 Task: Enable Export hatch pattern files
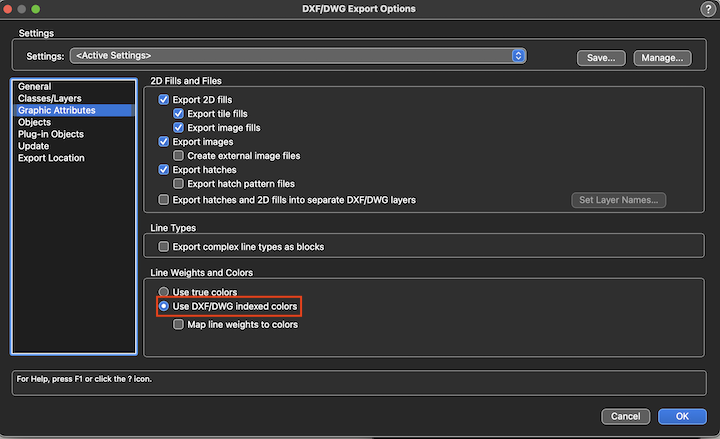point(179,185)
